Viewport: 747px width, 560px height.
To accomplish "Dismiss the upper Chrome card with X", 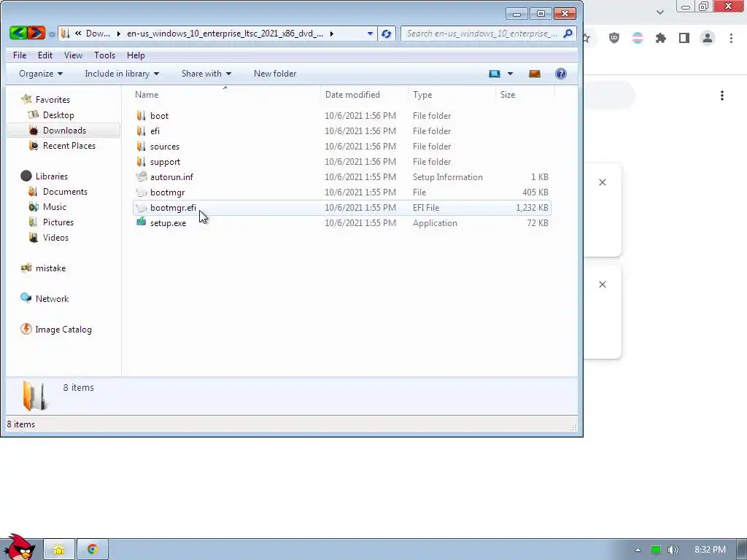I will click(603, 182).
